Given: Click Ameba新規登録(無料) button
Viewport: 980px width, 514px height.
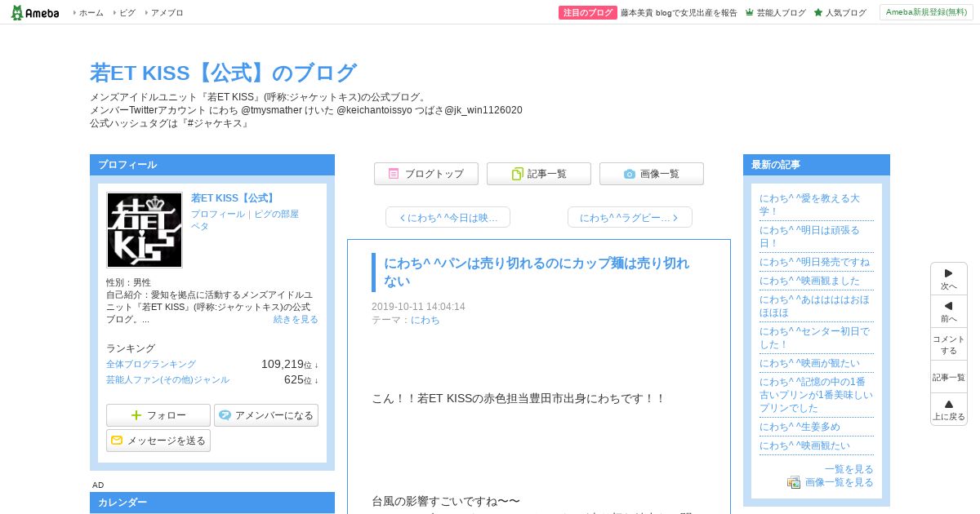Looking at the screenshot, I should [x=926, y=12].
